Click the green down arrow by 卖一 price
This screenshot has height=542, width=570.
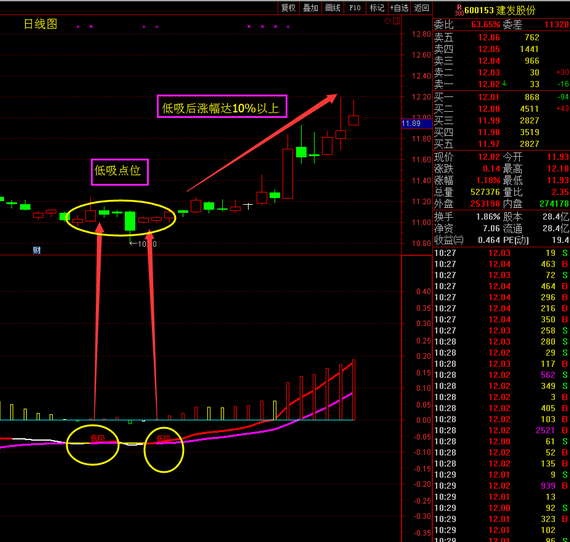pyautogui.click(x=505, y=84)
